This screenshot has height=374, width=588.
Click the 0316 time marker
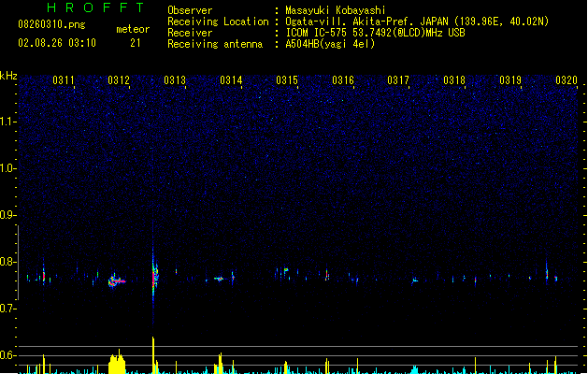point(343,80)
